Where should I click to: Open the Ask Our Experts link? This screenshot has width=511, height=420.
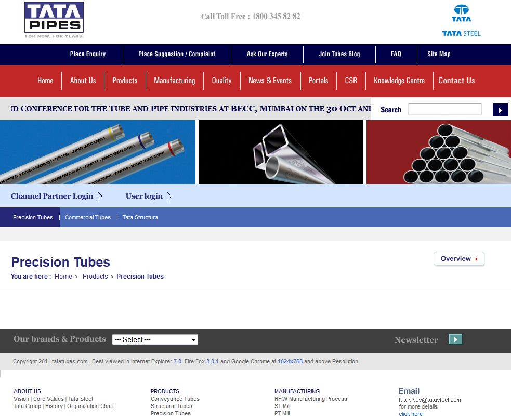(267, 54)
